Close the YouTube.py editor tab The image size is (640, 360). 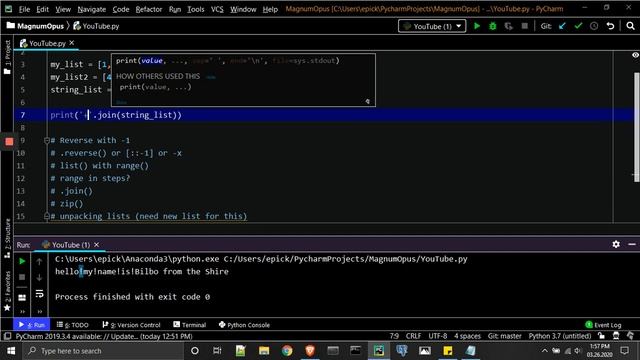click(72, 43)
